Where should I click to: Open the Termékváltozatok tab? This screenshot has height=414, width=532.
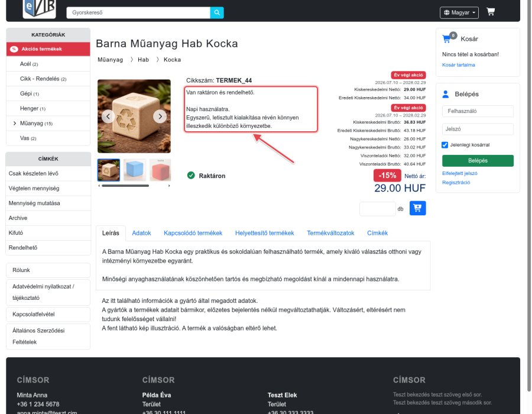(x=330, y=233)
